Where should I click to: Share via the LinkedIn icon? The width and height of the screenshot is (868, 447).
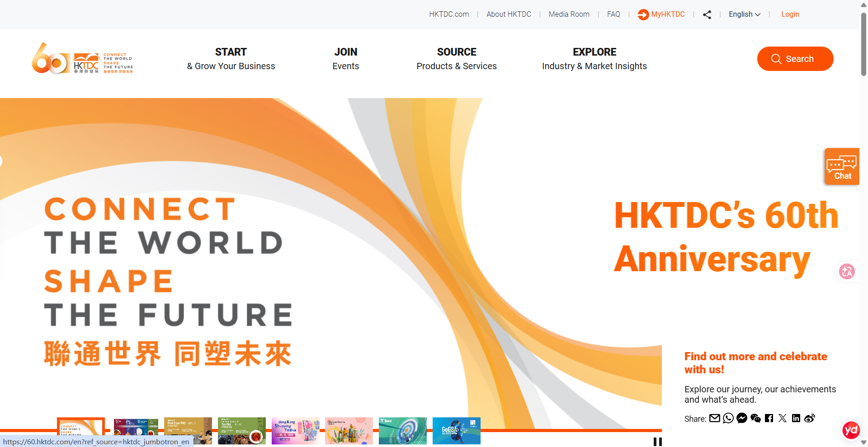click(x=796, y=418)
